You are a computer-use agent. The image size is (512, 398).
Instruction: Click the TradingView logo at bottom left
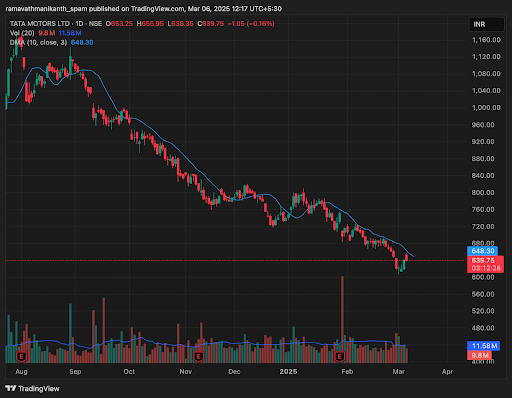32,389
